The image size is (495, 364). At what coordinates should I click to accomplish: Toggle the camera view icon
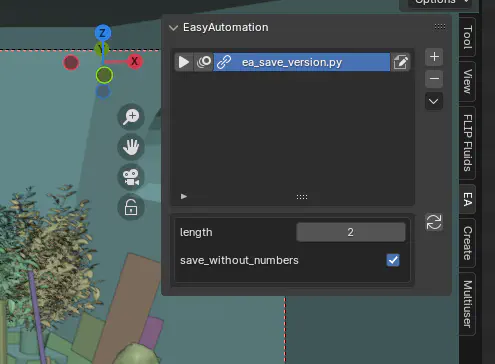131,177
